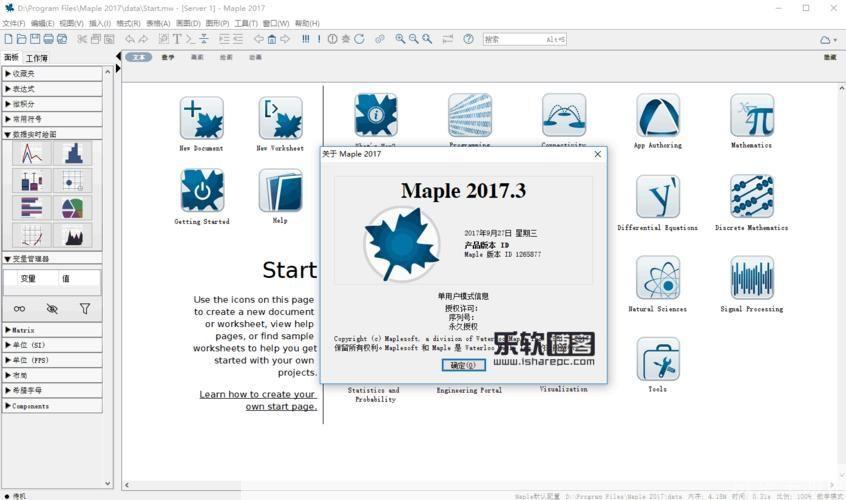Open the 视图(V) menu

(71, 23)
